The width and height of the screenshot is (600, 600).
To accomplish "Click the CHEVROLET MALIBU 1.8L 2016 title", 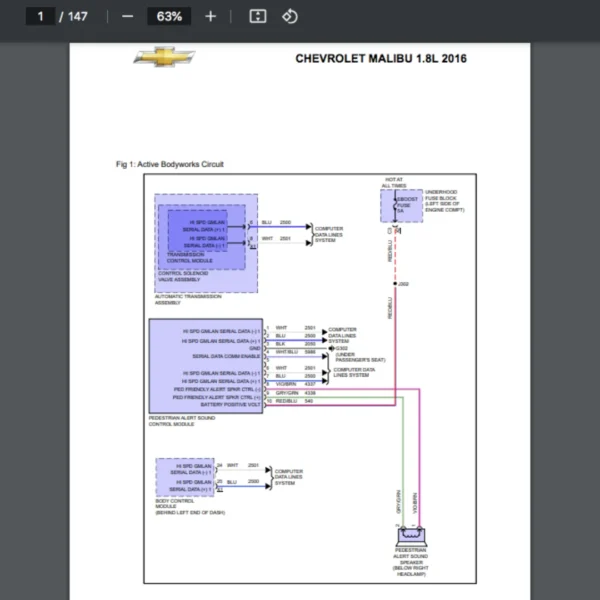I will [x=380, y=58].
